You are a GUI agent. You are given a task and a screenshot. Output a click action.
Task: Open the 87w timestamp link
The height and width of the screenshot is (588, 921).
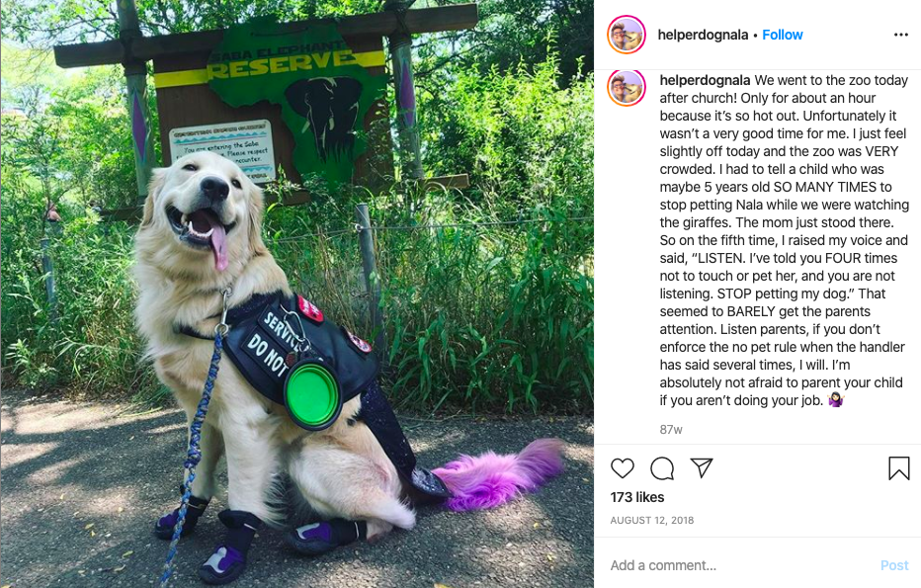(671, 430)
